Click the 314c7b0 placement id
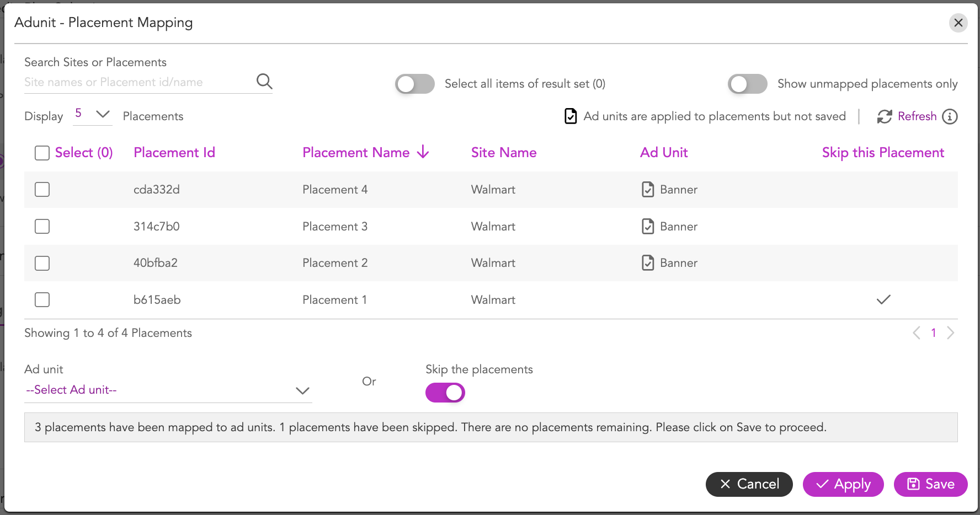 coord(157,226)
